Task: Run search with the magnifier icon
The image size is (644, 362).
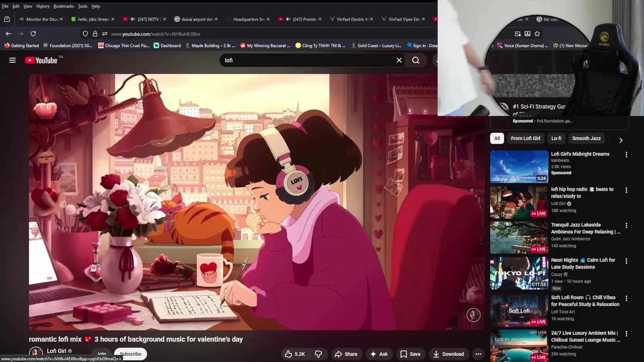Action: pos(416,60)
